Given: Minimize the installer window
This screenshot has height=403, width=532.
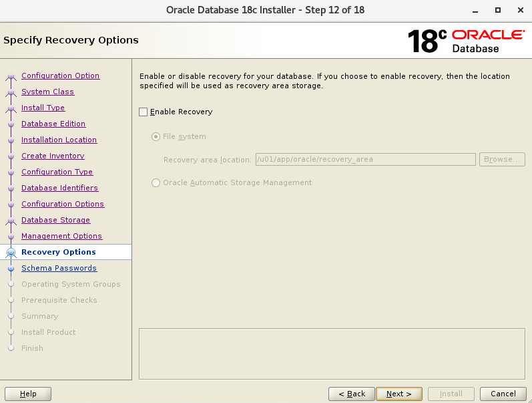Looking at the screenshot, I should click(475, 11).
